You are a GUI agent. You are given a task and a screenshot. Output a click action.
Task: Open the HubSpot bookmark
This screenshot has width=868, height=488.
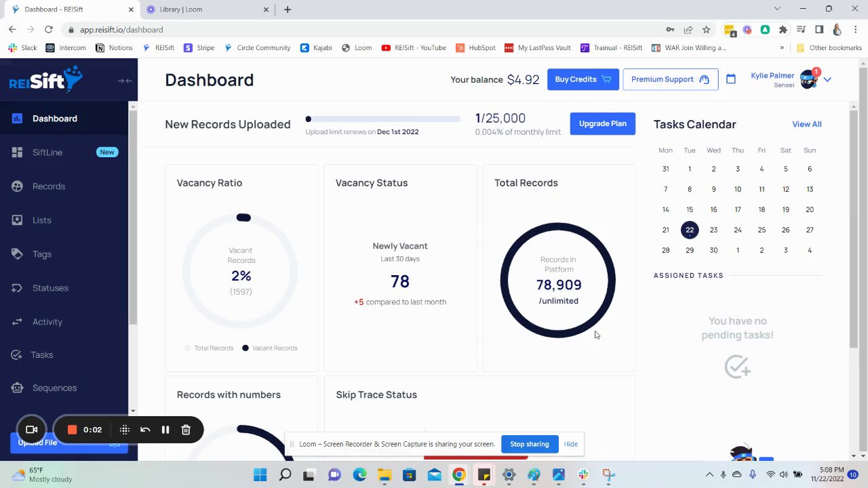[x=475, y=47]
